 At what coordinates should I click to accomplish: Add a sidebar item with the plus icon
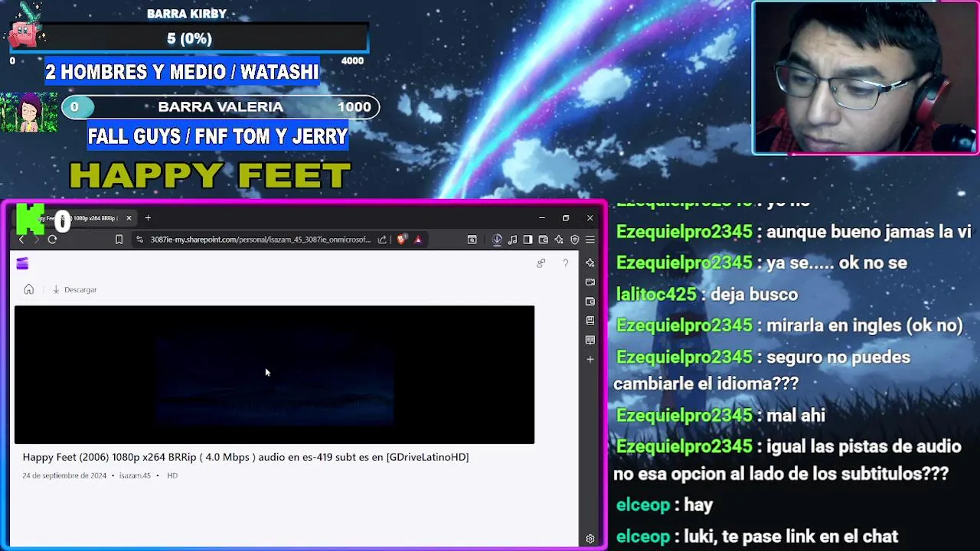pos(590,359)
